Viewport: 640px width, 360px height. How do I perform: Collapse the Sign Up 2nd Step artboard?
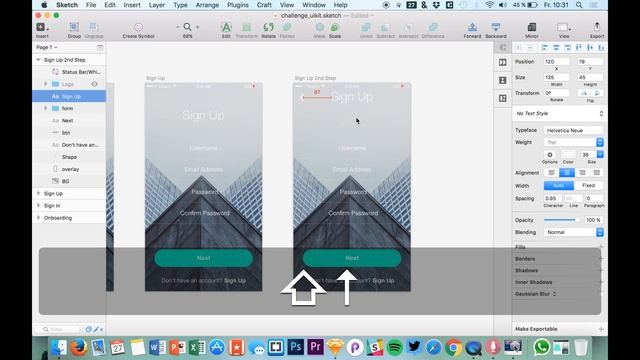tap(38, 60)
